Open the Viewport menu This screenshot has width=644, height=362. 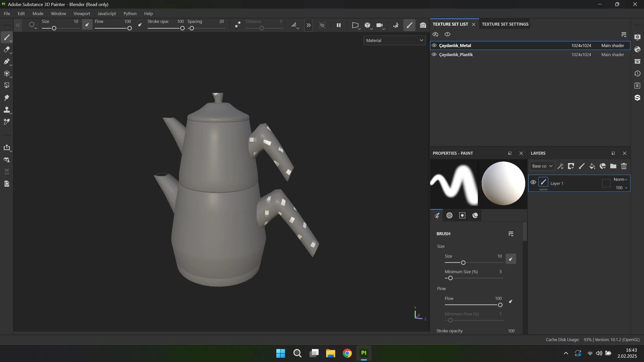82,14
